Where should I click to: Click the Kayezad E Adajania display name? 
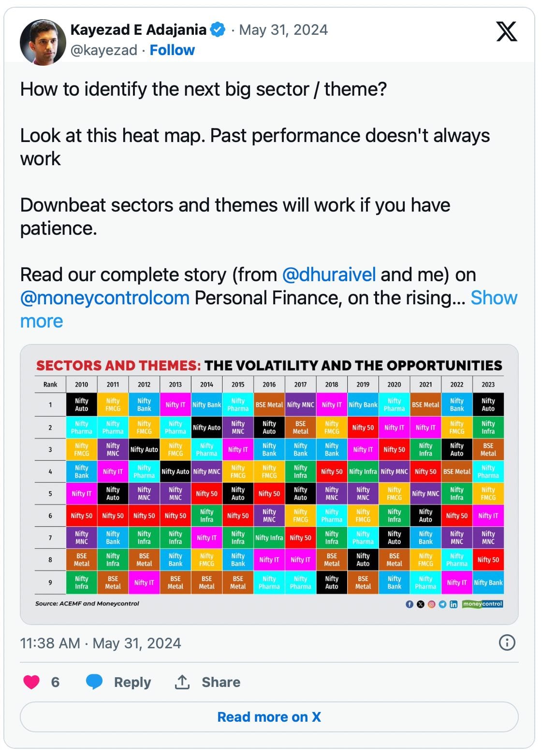pyautogui.click(x=138, y=29)
